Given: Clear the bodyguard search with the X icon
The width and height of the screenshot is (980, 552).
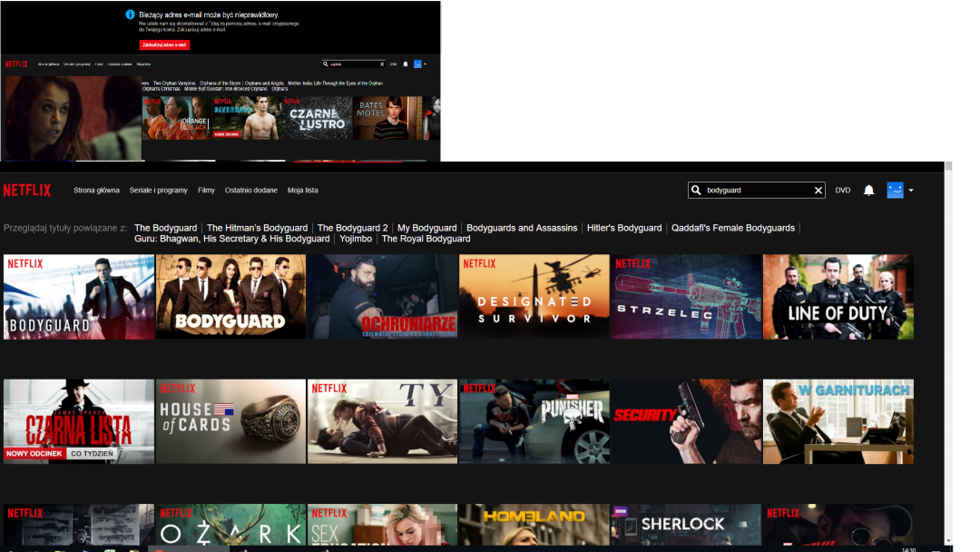Looking at the screenshot, I should pyautogui.click(x=818, y=191).
